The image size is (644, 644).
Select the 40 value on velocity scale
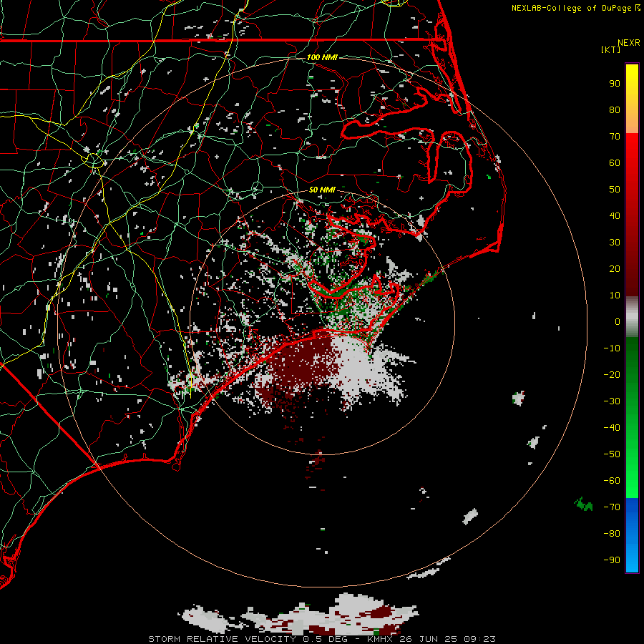pyautogui.click(x=615, y=216)
